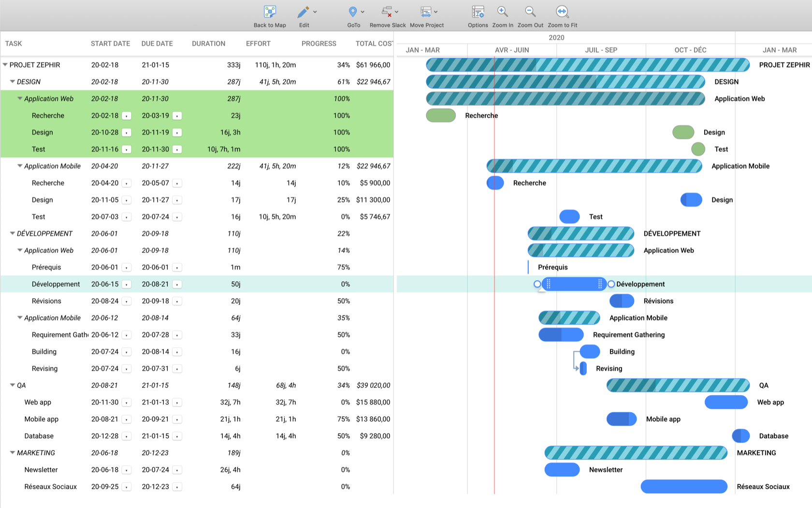Zoom out of the Gantt chart
Image resolution: width=812 pixels, height=508 pixels.
pos(530,11)
